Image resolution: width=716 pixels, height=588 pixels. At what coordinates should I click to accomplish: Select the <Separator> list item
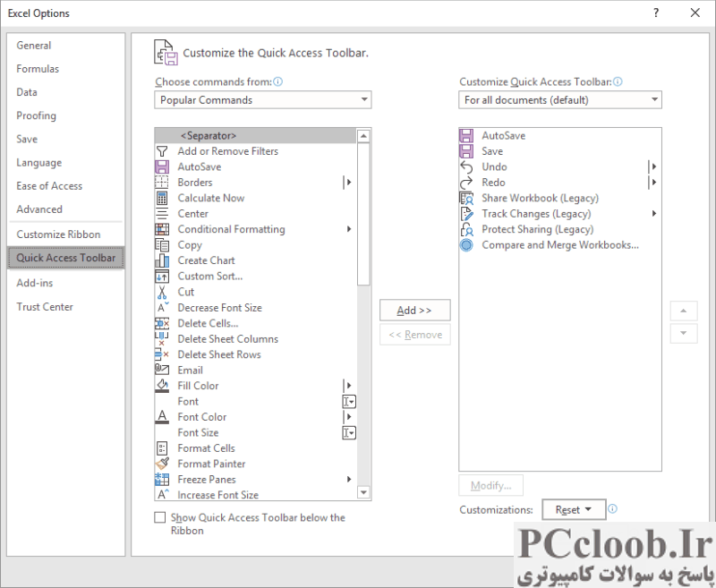click(256, 135)
